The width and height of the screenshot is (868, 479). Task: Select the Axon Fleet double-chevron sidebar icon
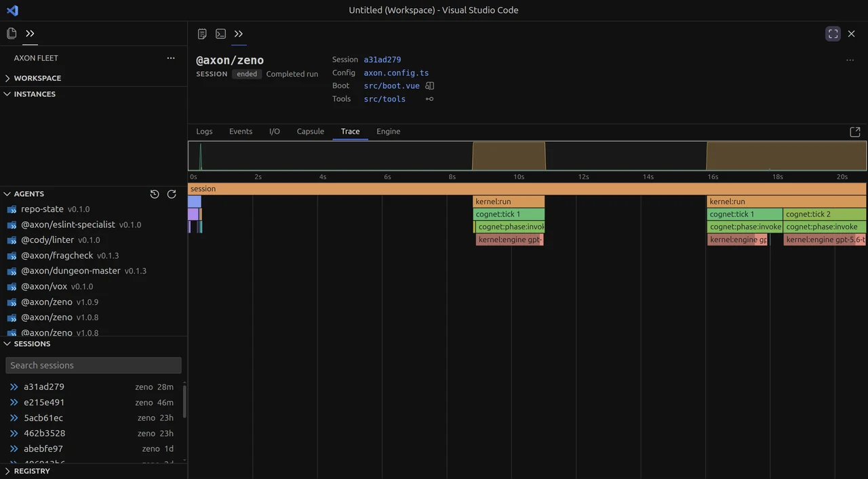30,33
